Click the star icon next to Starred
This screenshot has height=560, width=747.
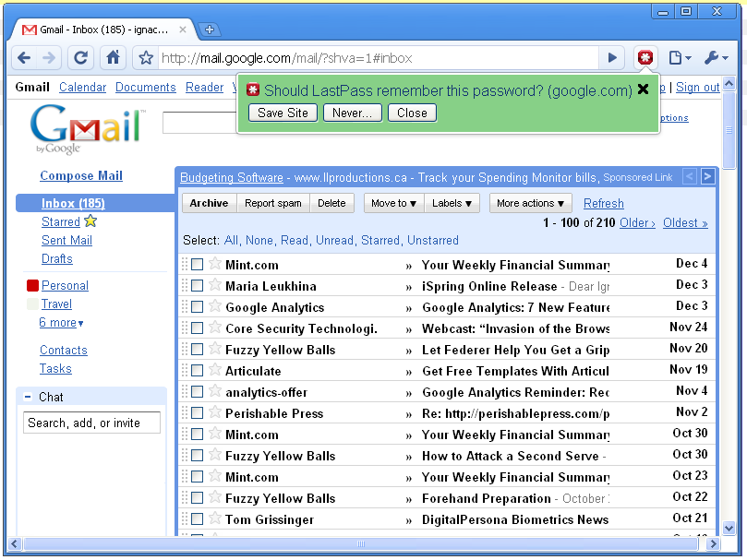click(x=90, y=220)
